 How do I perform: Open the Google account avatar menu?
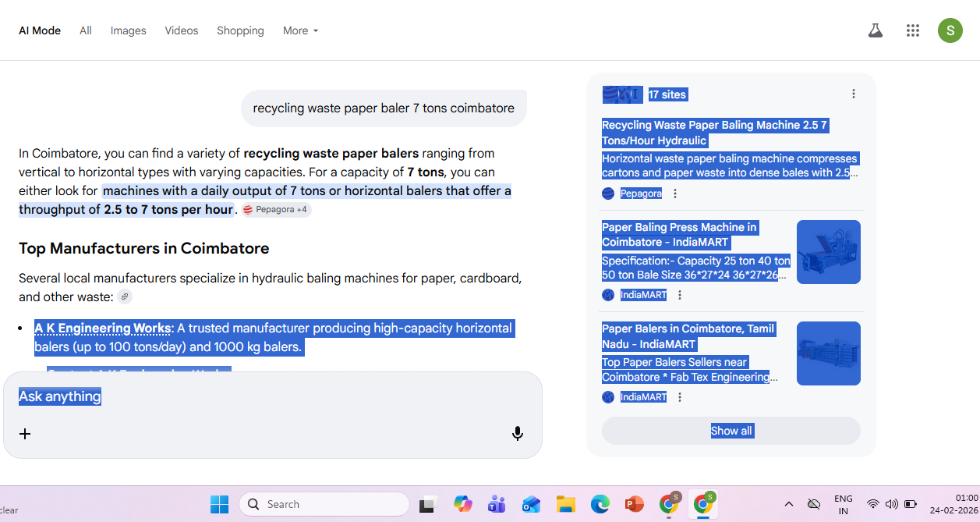tap(950, 30)
